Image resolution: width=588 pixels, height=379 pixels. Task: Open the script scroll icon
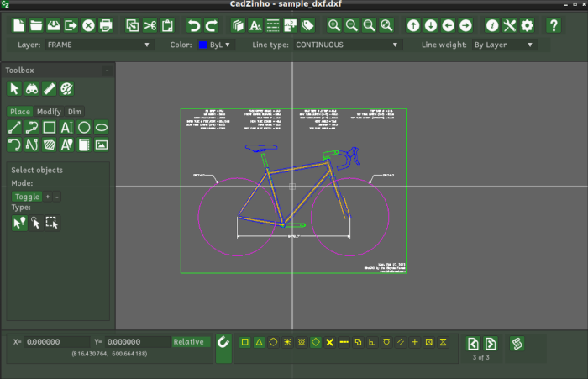[517, 344]
